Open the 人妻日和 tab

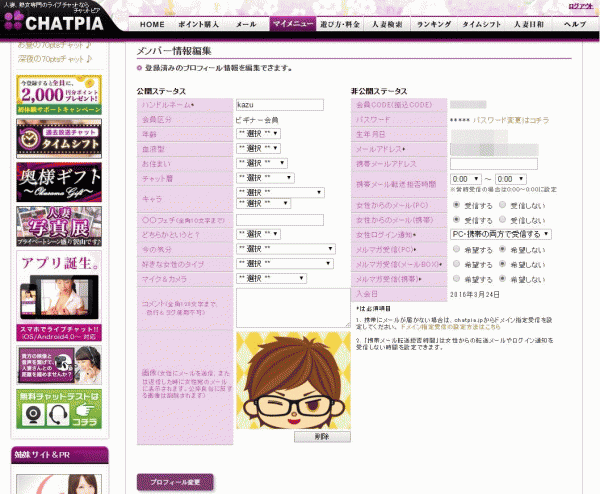[x=528, y=24]
